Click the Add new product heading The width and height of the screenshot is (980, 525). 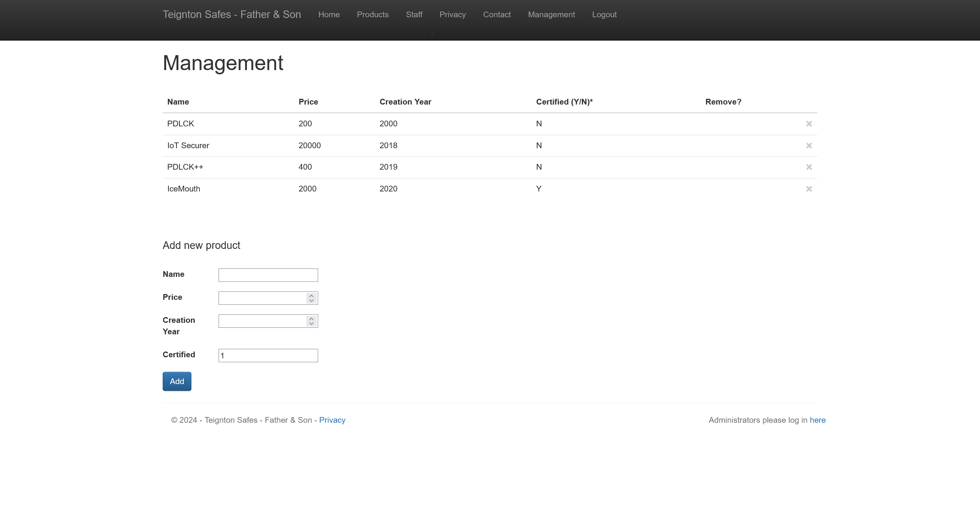pyautogui.click(x=201, y=245)
